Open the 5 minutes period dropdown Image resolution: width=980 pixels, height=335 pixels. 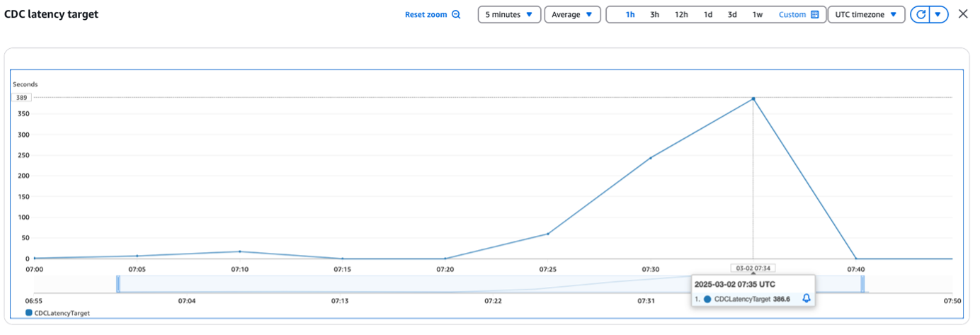[x=509, y=15]
